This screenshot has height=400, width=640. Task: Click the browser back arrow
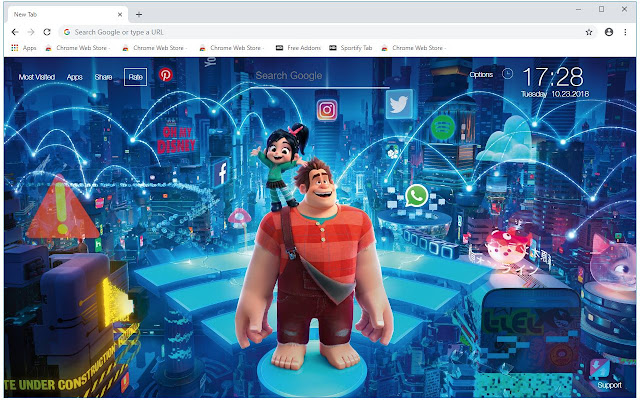[15, 32]
